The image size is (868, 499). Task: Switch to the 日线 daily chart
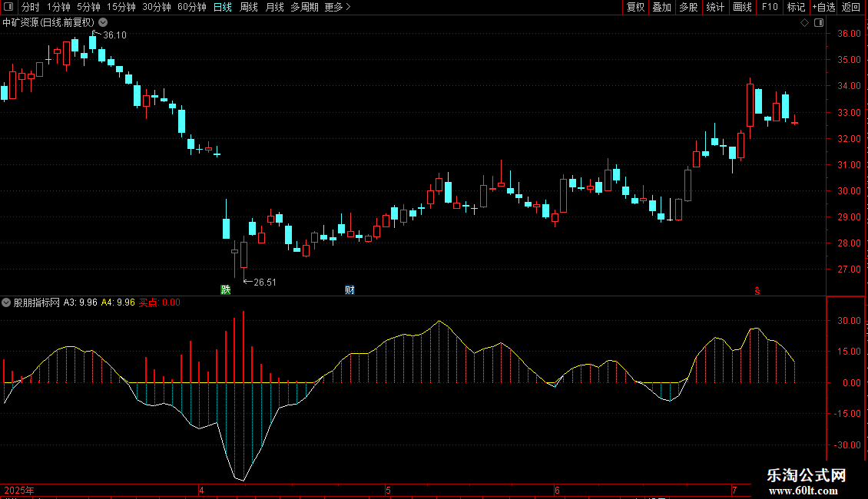tap(223, 7)
